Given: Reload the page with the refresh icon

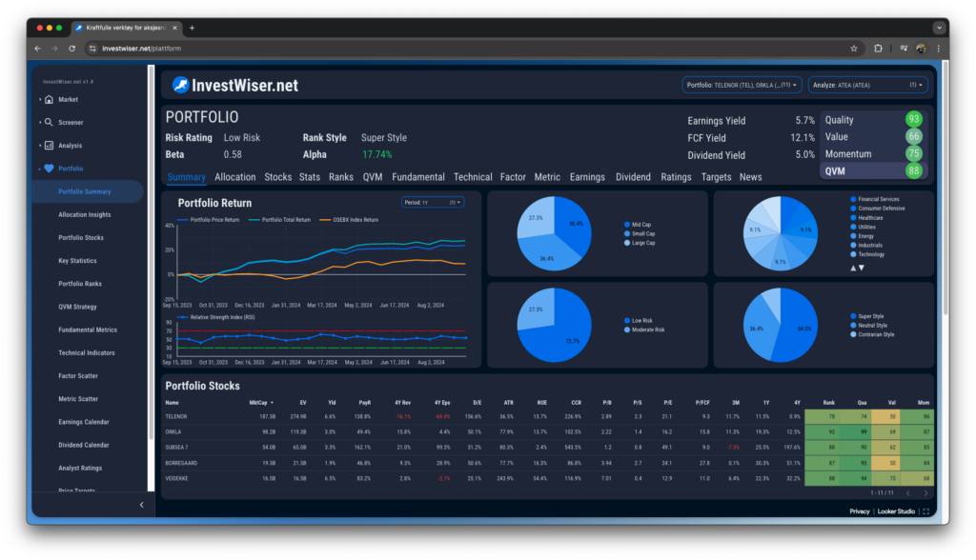Looking at the screenshot, I should (x=72, y=49).
